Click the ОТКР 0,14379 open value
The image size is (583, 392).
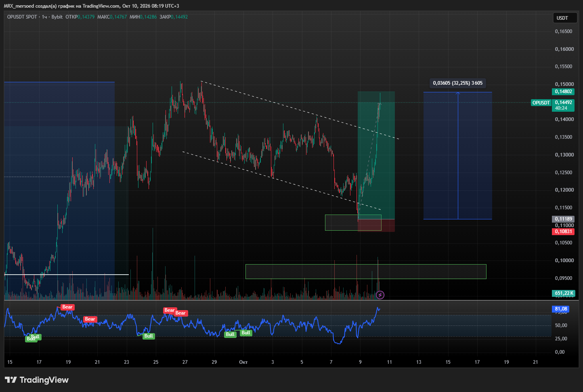pos(80,17)
